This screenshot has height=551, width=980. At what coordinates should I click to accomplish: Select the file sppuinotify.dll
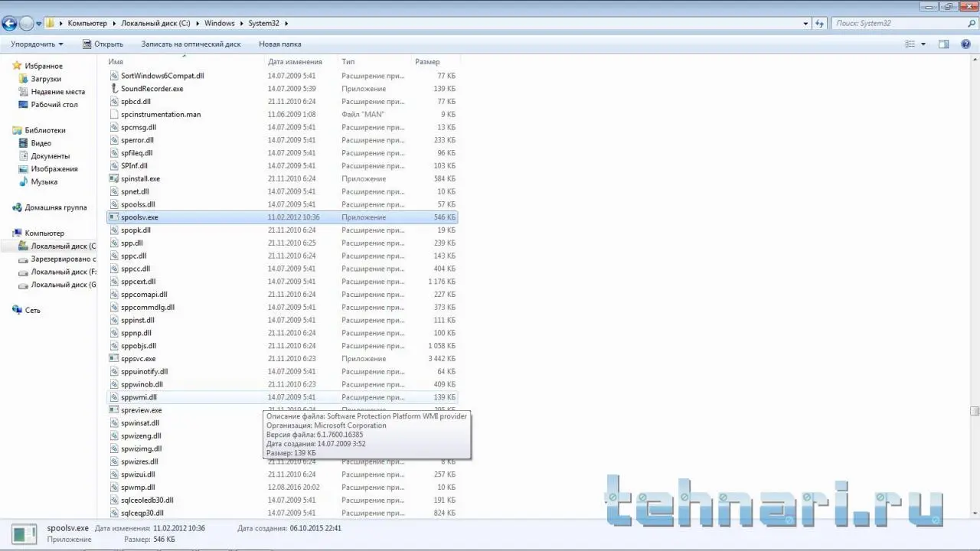[144, 372]
